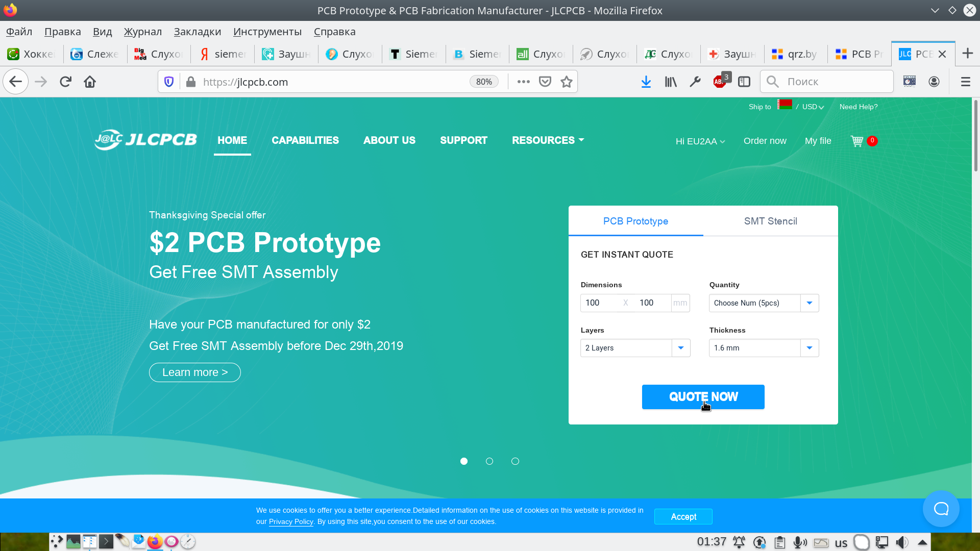The width and height of the screenshot is (980, 551).
Task: Open the USD currency dropdown
Action: coord(813,107)
